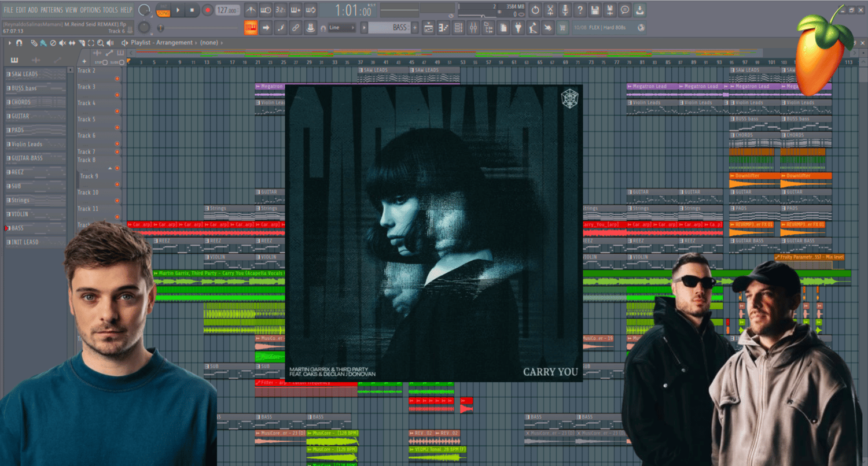The image size is (868, 466).
Task: Start recording with the red Record button
Action: click(x=207, y=10)
